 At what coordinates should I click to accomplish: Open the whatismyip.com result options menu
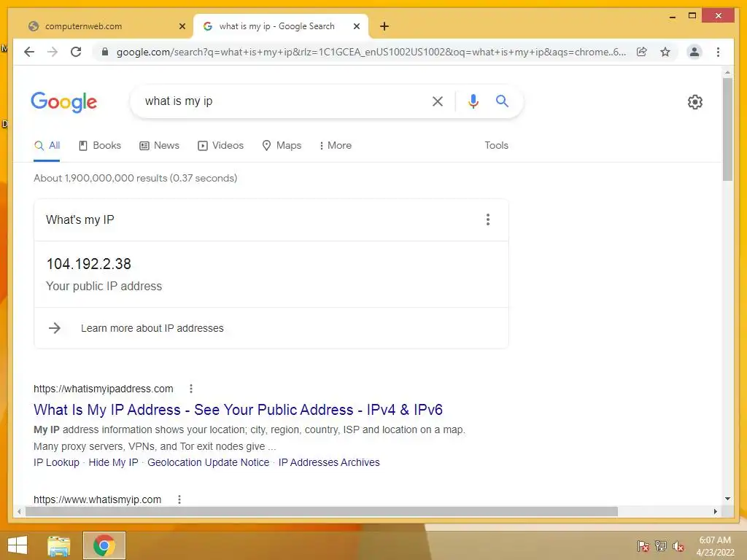pos(179,499)
